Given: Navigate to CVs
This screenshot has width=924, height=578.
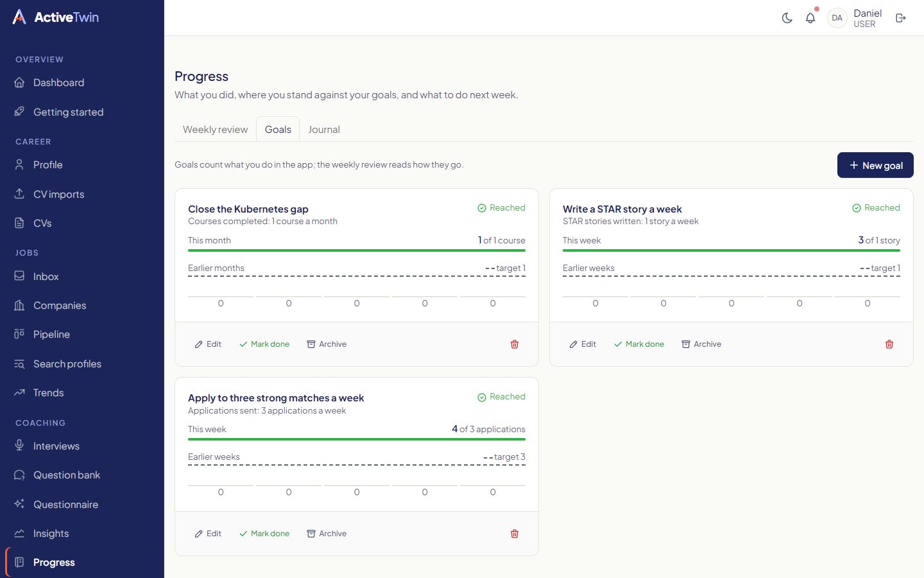Looking at the screenshot, I should point(82,223).
